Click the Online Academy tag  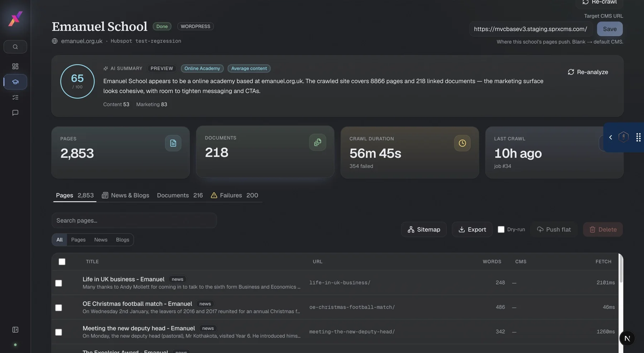(x=202, y=68)
